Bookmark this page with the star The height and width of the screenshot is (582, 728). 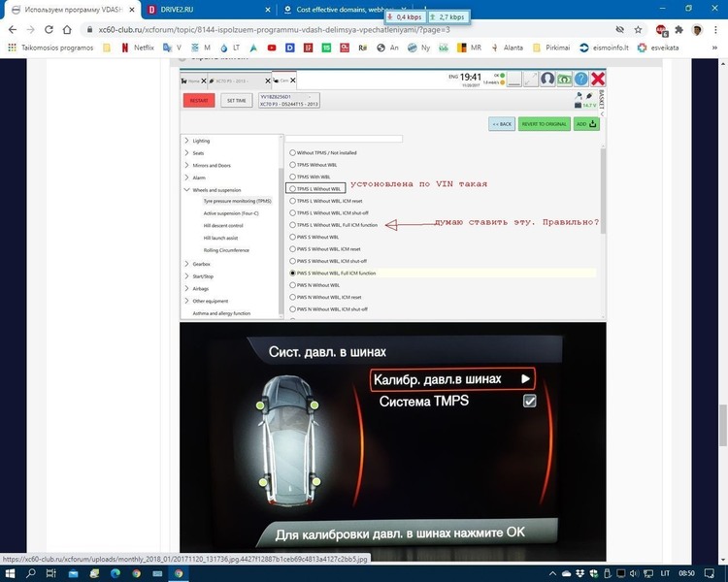pos(638,30)
